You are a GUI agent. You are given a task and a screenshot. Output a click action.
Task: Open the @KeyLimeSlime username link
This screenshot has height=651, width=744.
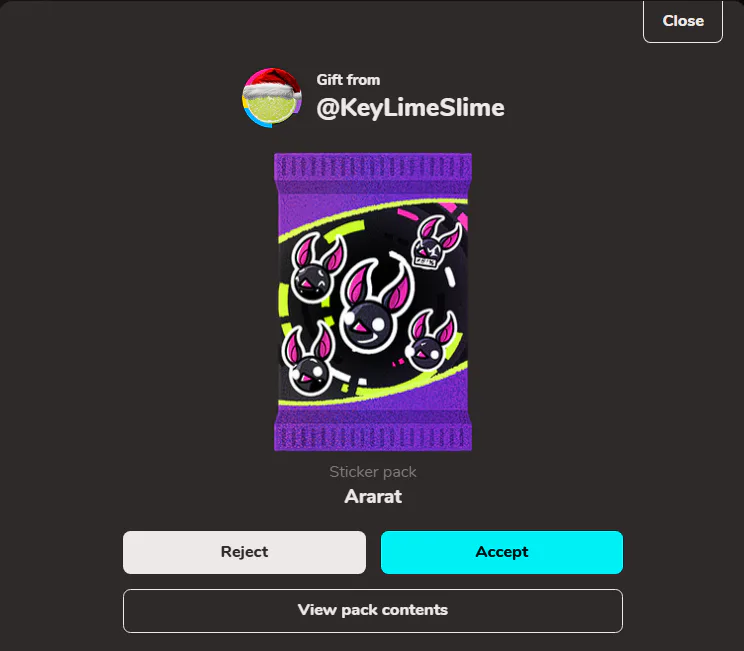click(x=410, y=108)
